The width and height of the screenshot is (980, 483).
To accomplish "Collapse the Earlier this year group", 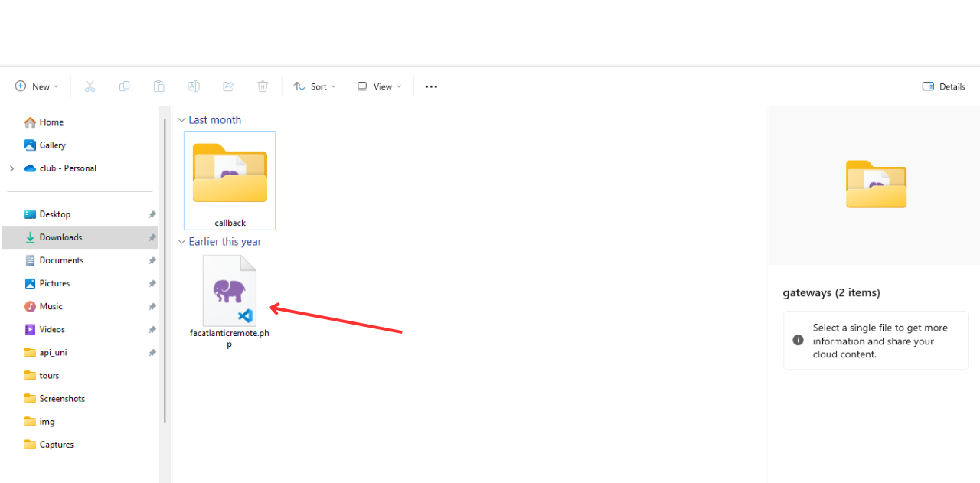I will click(x=181, y=242).
